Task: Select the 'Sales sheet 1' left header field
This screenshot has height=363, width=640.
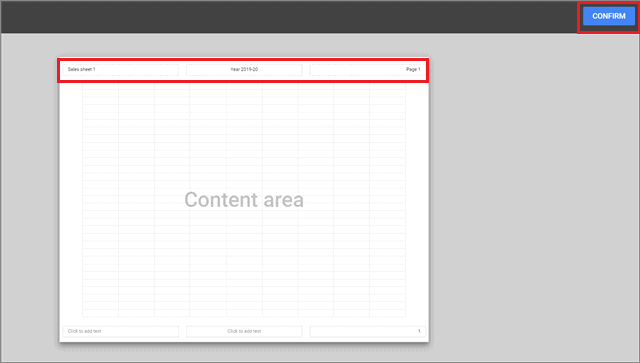Action: (x=120, y=69)
